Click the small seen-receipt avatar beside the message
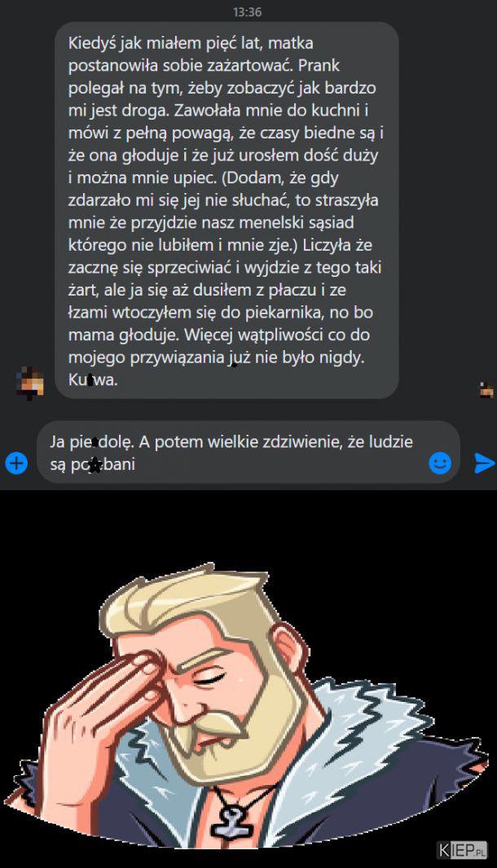Screen dimensions: 497x868 pos(487,389)
